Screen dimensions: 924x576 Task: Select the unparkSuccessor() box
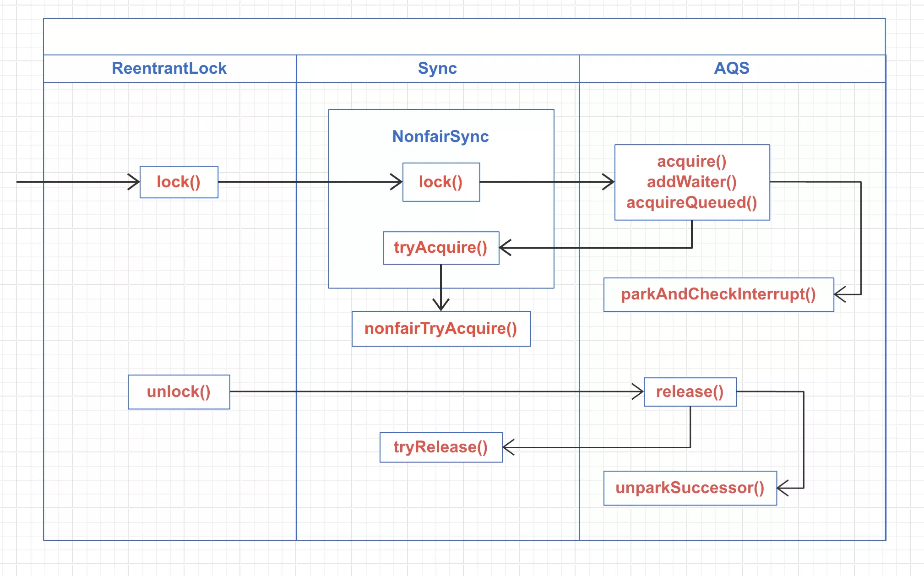point(690,488)
